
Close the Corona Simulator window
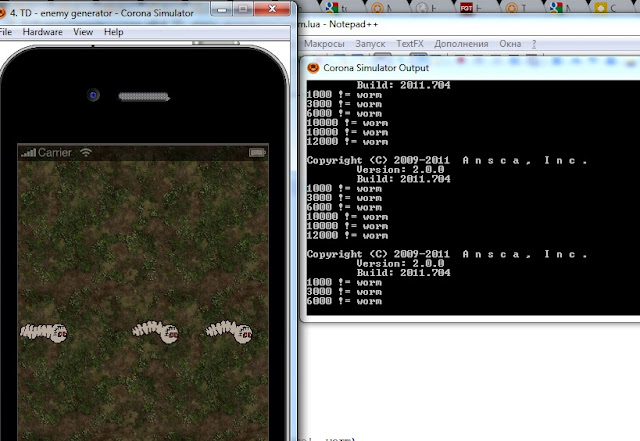coord(272,9)
